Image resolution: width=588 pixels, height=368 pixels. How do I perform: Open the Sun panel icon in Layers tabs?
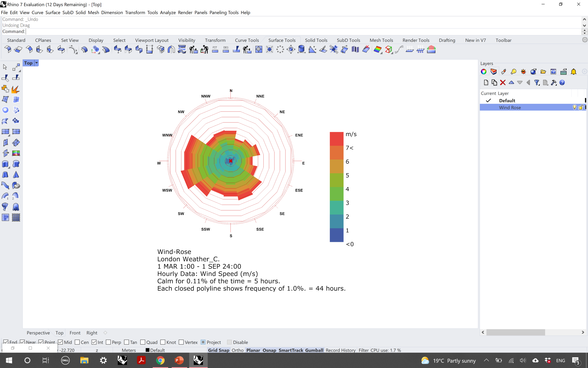click(523, 72)
